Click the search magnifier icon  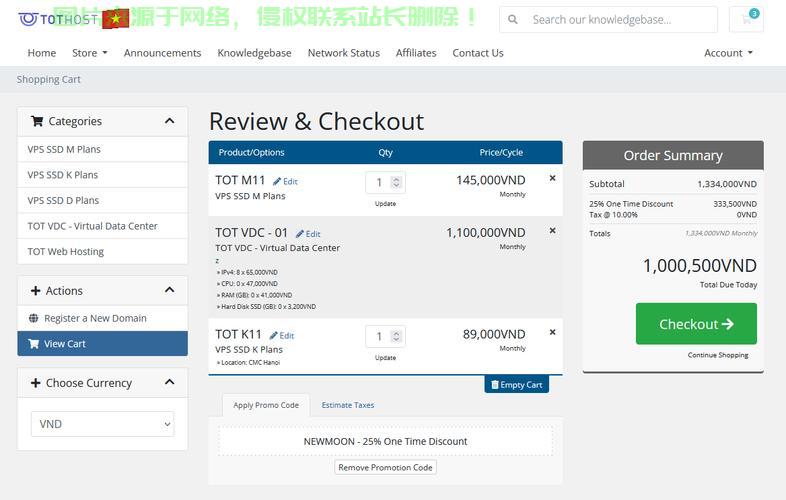[x=512, y=20]
